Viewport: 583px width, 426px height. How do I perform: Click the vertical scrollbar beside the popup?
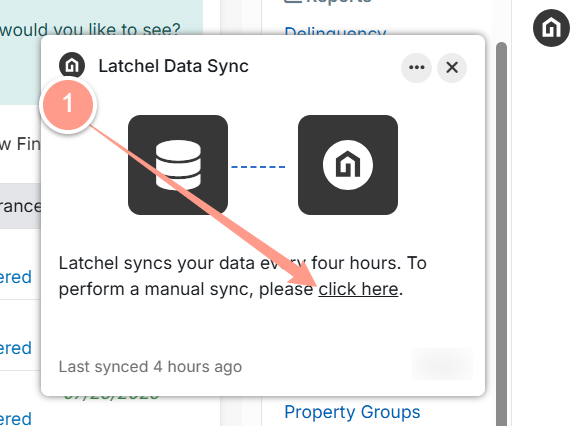click(501, 234)
